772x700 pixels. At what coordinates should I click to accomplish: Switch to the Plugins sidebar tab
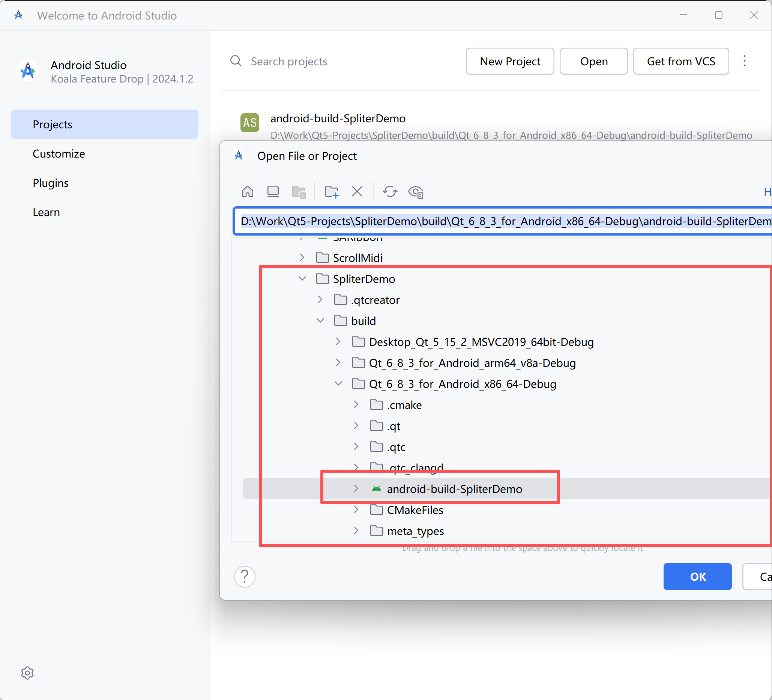(x=51, y=183)
